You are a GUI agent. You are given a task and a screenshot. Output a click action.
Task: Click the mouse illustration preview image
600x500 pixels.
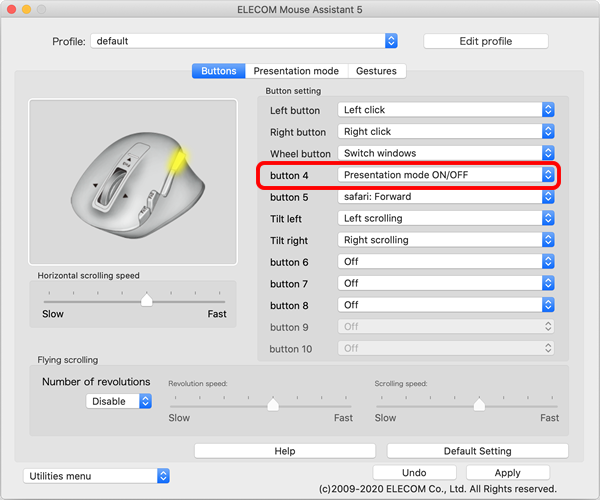[x=133, y=182]
